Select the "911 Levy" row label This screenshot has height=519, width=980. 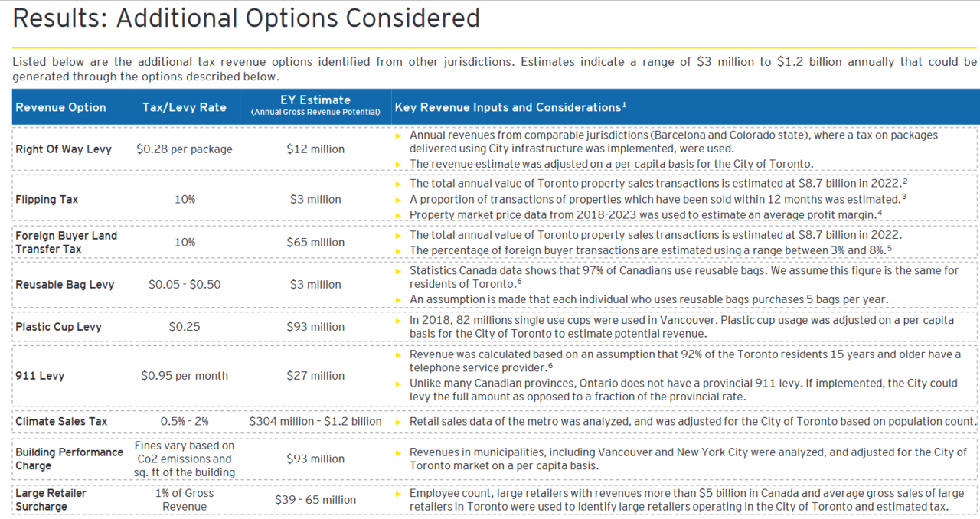[40, 376]
